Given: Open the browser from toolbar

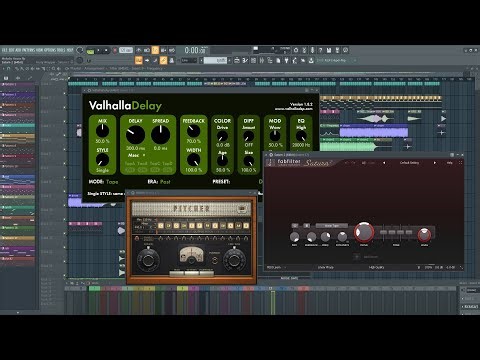Looking at the screenshot, I should point(270,60).
